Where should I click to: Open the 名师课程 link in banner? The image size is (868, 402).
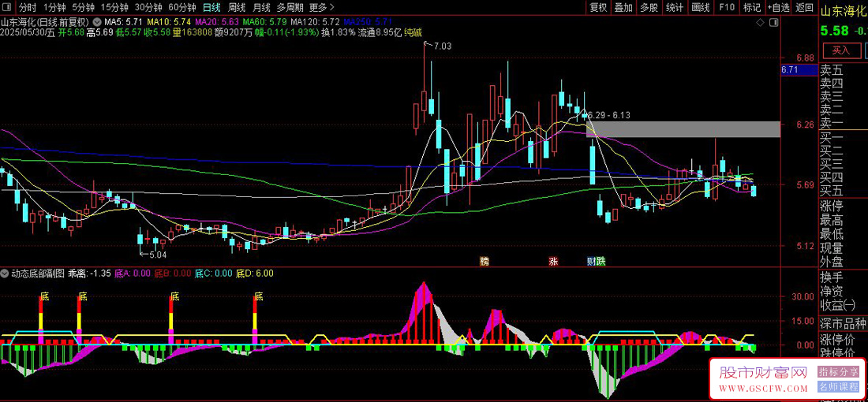837,386
